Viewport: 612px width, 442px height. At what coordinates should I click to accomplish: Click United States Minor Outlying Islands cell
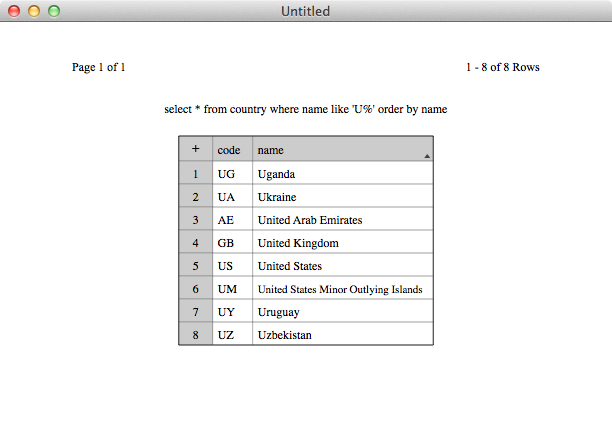(343, 289)
